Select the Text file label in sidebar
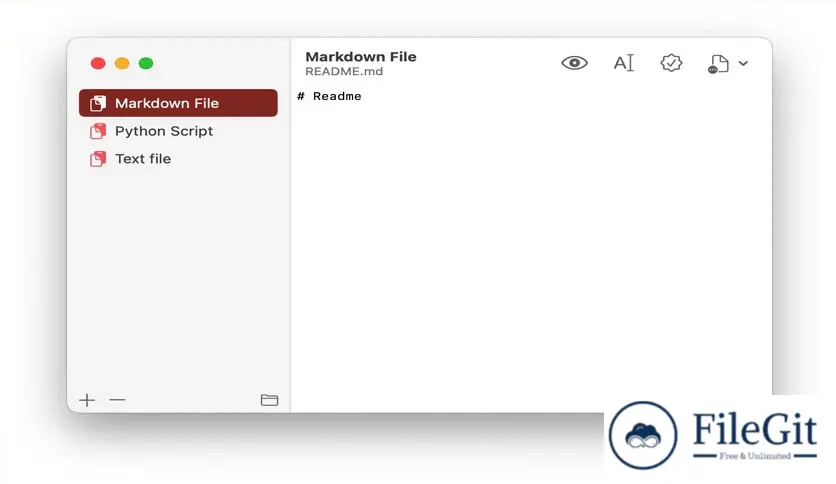This screenshot has height=484, width=836. point(143,159)
